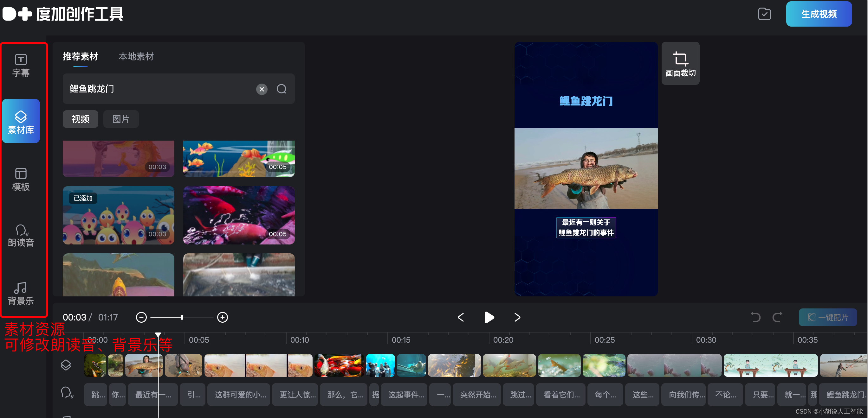This screenshot has height=418, width=868.
Task: Click the 画面裁切 crop tool
Action: pyautogui.click(x=680, y=64)
